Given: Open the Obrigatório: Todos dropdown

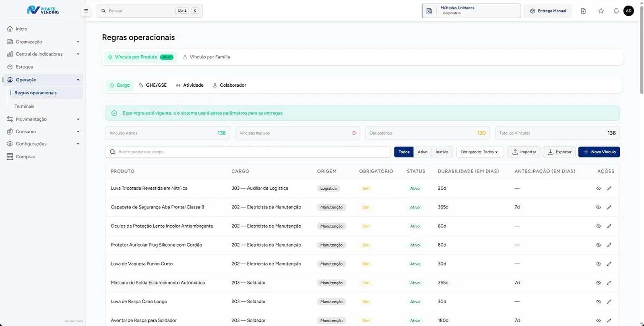Looking at the screenshot, I should click(x=479, y=152).
